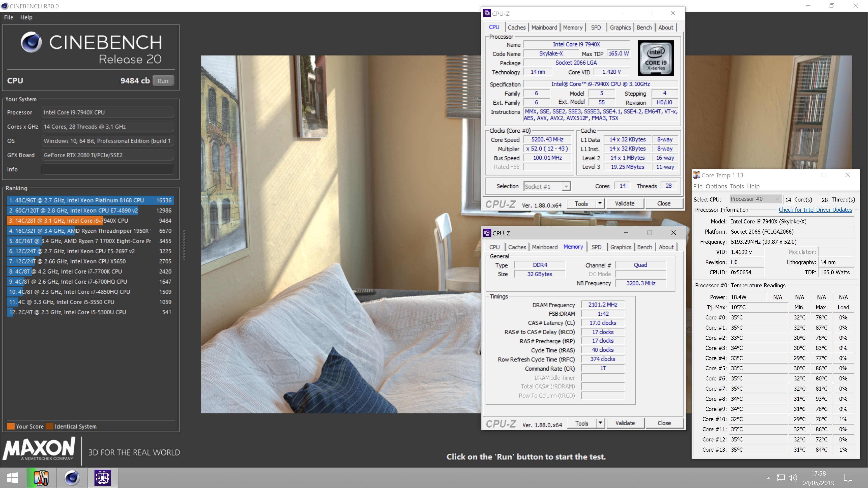Click Close button in lower CPU-Z
This screenshot has width=868, height=488.
click(664, 423)
